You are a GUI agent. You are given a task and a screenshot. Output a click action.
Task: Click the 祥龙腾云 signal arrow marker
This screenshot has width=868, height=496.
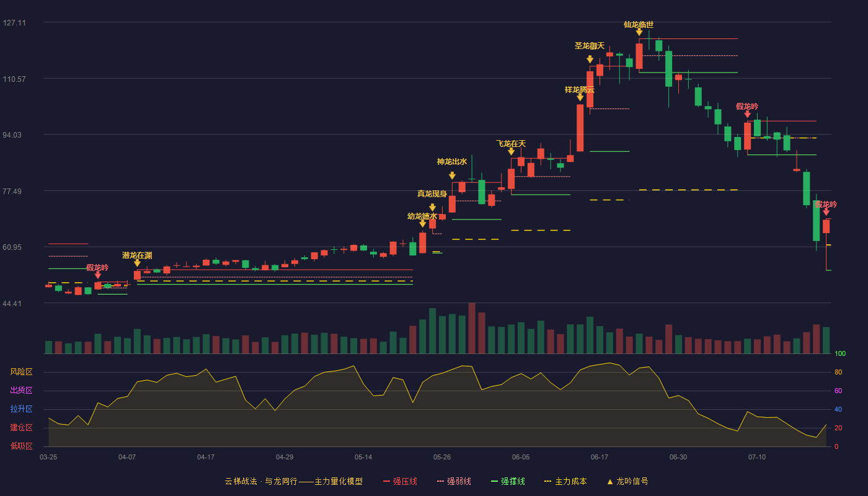580,97
